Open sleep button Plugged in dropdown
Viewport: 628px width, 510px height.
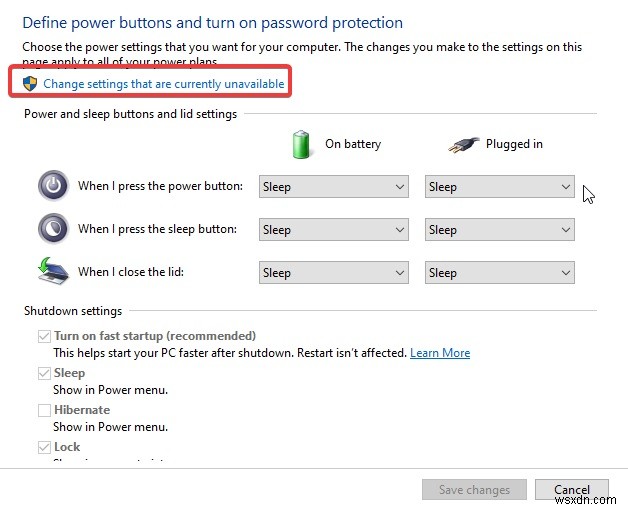[500, 230]
